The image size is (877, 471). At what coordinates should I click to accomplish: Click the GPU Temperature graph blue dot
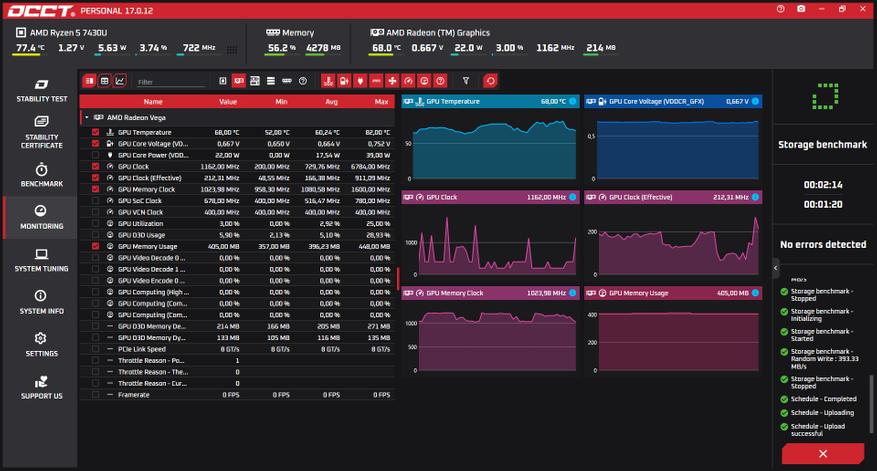(573, 101)
